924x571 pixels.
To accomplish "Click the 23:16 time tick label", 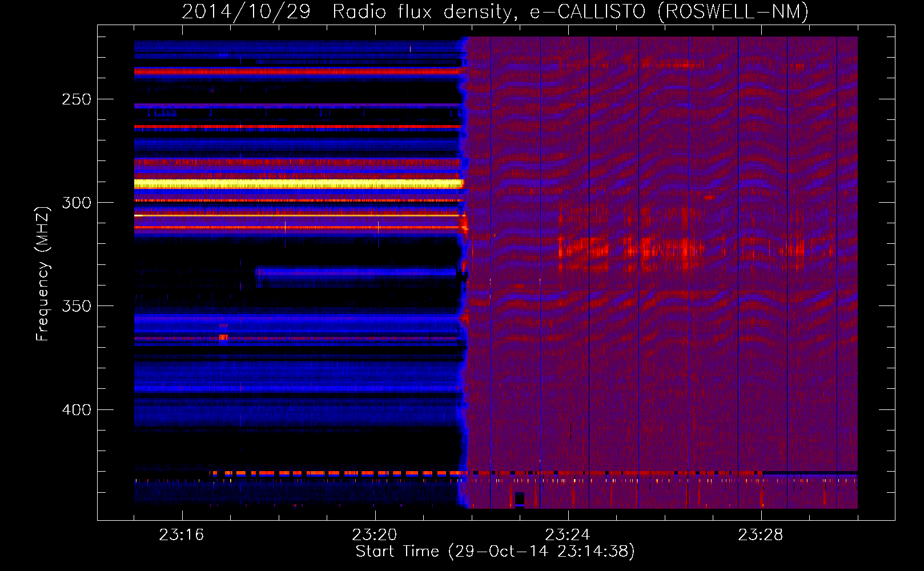I will coord(182,535).
